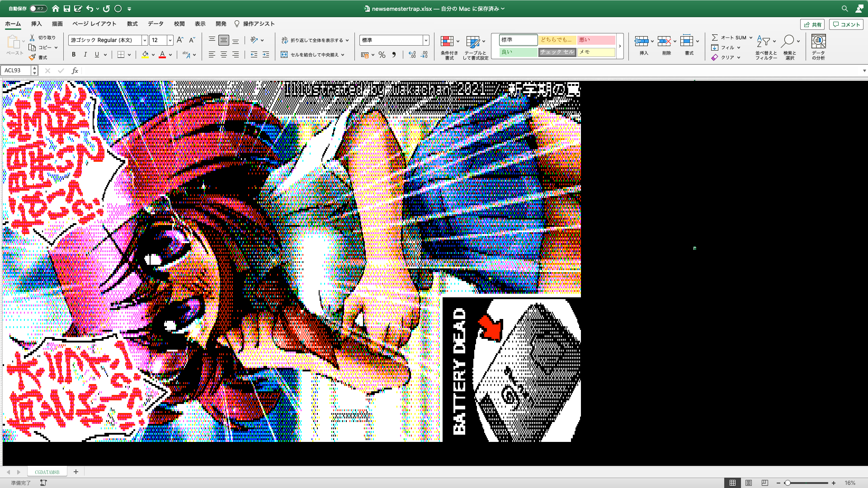The width and height of the screenshot is (868, 488).
Task: Click the Home icon in title bar
Action: point(55,9)
